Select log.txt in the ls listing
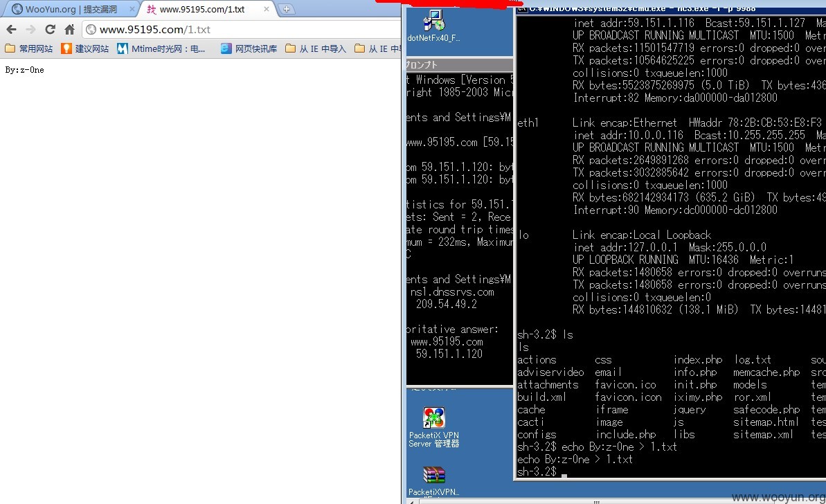 click(753, 360)
